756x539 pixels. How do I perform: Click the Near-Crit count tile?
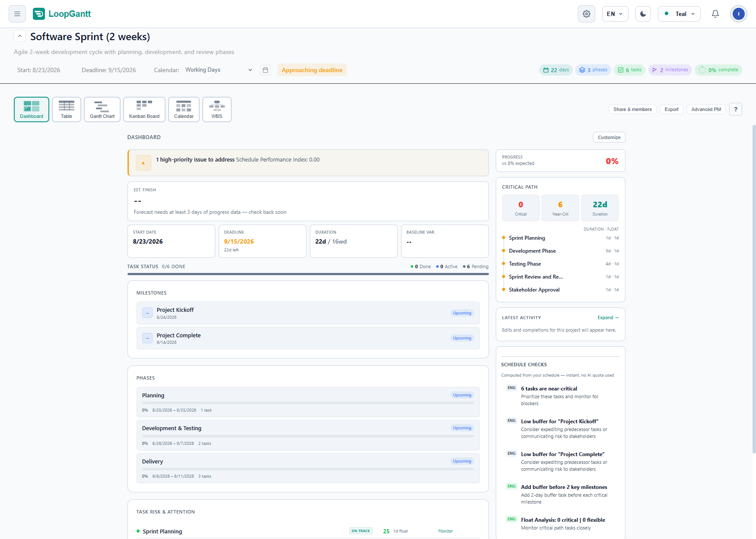coord(560,208)
